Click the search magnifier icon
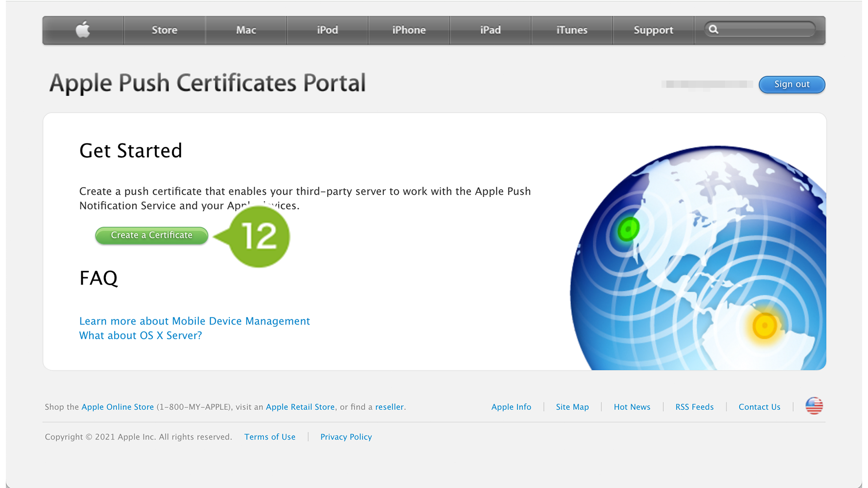 click(713, 29)
